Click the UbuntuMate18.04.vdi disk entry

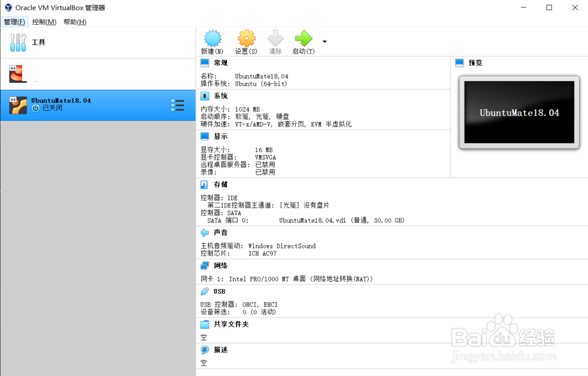342,220
